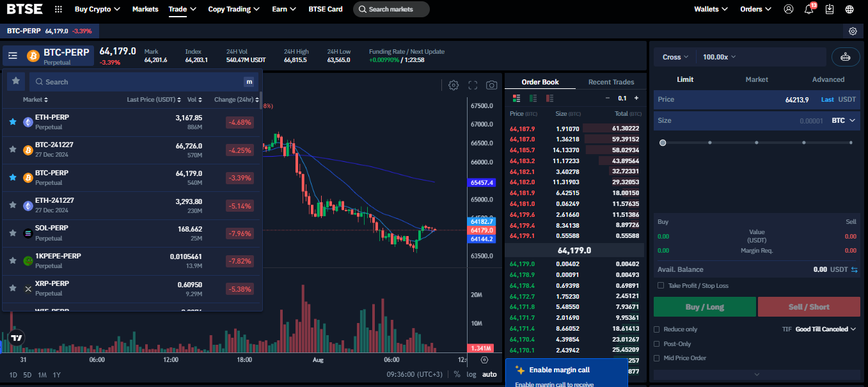The height and width of the screenshot is (387, 868).
Task: Click the favorites star filter beside Search
Action: coord(17,81)
